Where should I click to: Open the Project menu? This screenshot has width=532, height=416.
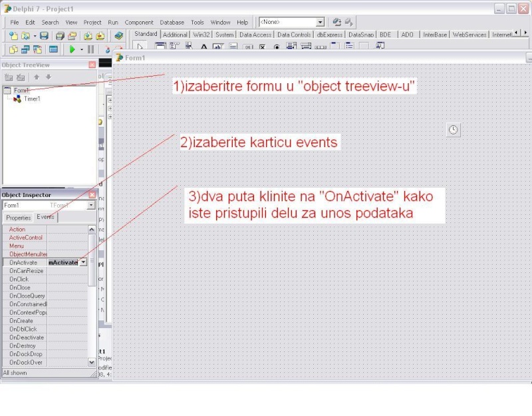pos(92,23)
